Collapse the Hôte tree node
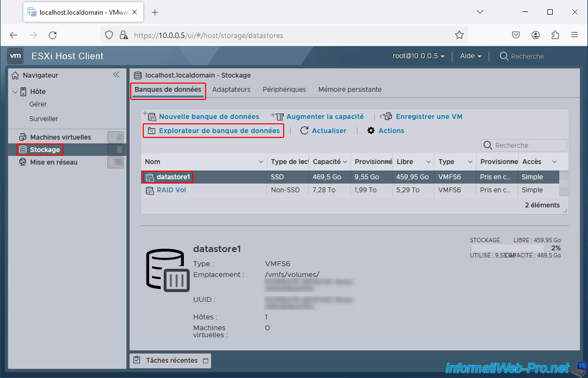Viewport: 588px width, 378px height. coord(15,91)
